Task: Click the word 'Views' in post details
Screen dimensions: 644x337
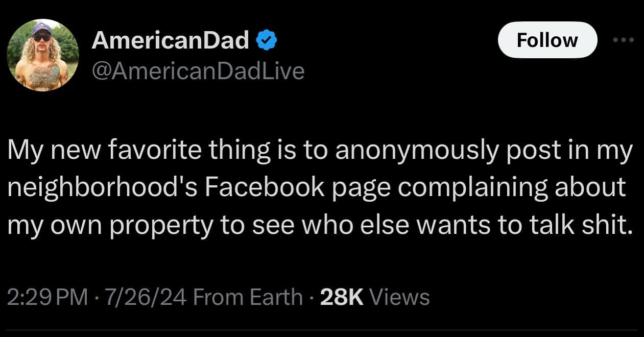Action: [398, 297]
